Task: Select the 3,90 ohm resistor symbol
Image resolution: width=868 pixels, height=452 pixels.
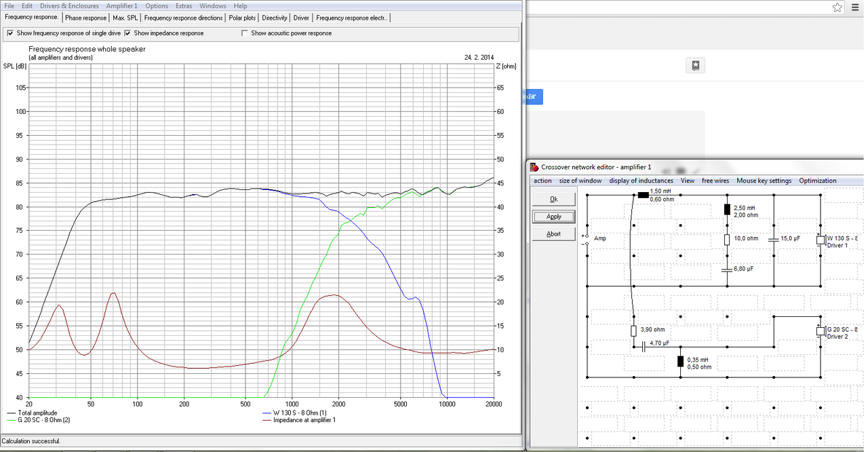Action: [x=633, y=331]
